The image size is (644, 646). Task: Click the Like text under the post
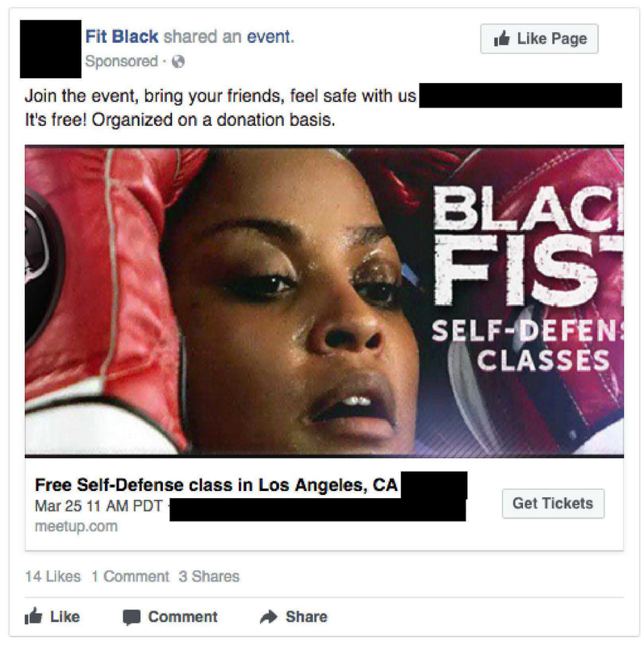click(x=65, y=617)
